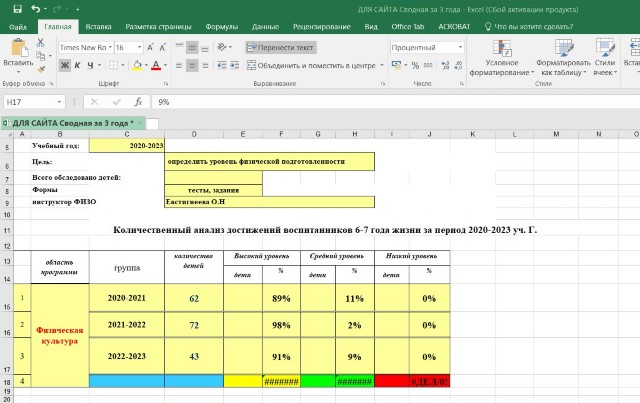640x403 pixels.
Task: Click the font color red A swatch
Action: coord(156,65)
